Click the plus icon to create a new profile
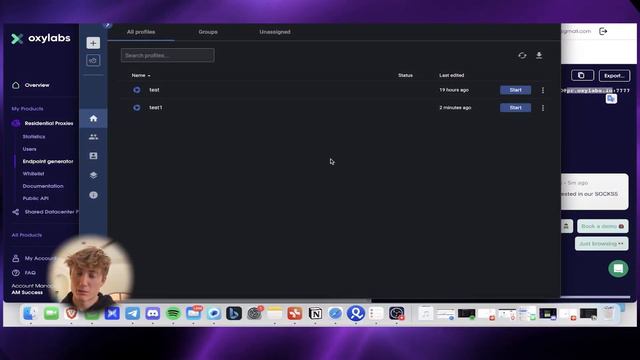Screen dimensions: 640x360 (93, 43)
